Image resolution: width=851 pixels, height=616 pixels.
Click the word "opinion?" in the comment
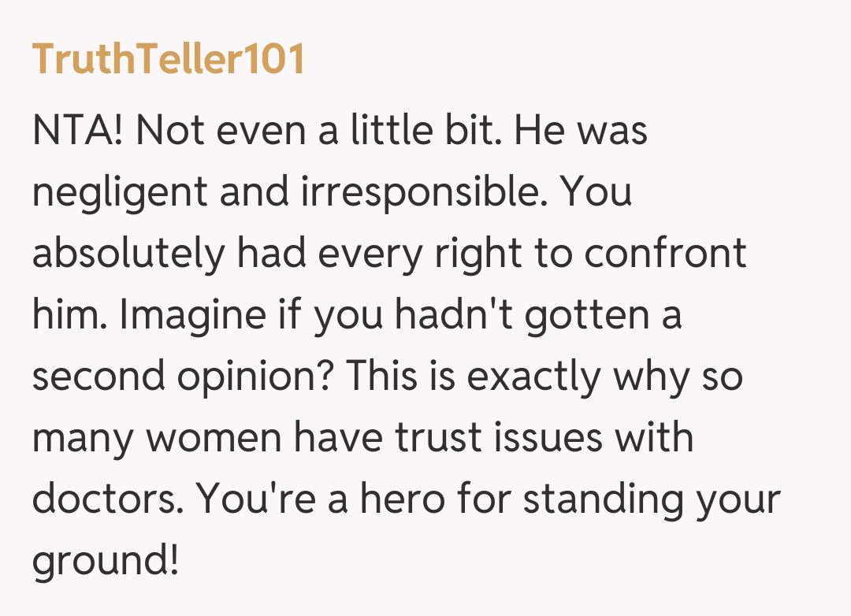[255, 377]
